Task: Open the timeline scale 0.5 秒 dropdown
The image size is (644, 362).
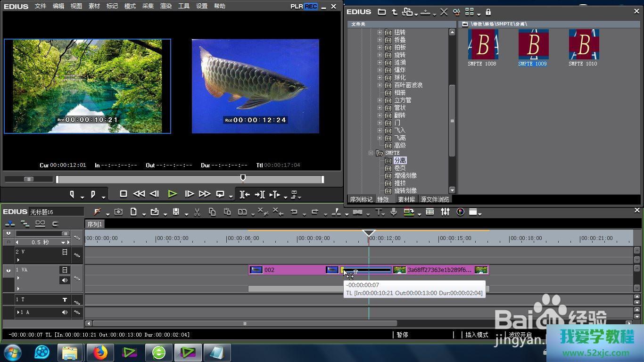Action: [x=63, y=242]
